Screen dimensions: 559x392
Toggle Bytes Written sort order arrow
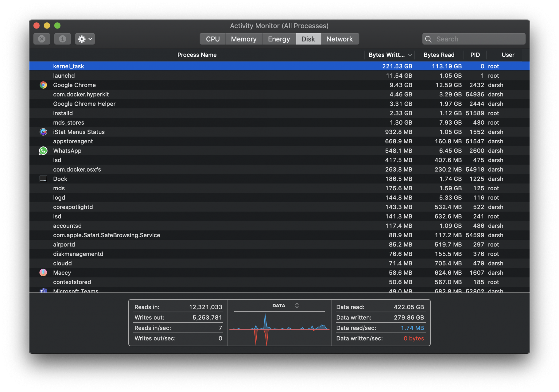coord(410,55)
